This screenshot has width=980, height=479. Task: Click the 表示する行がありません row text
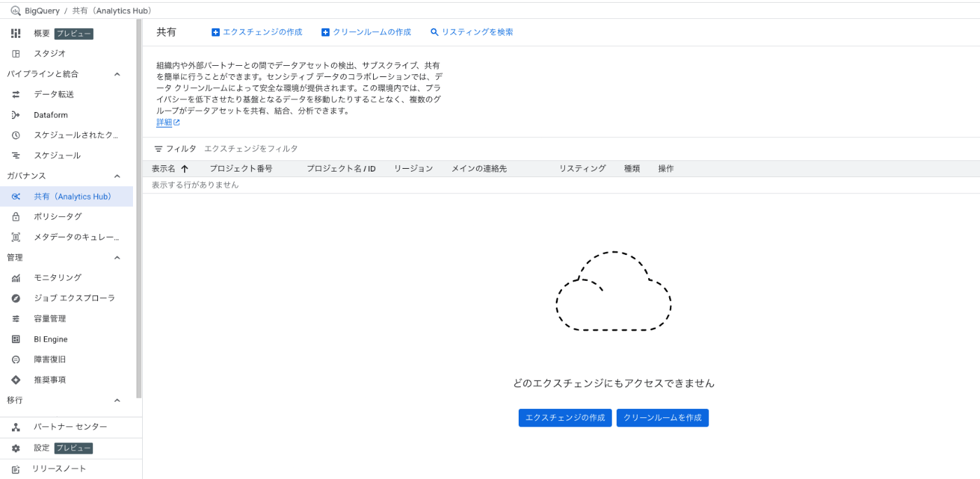coord(195,185)
